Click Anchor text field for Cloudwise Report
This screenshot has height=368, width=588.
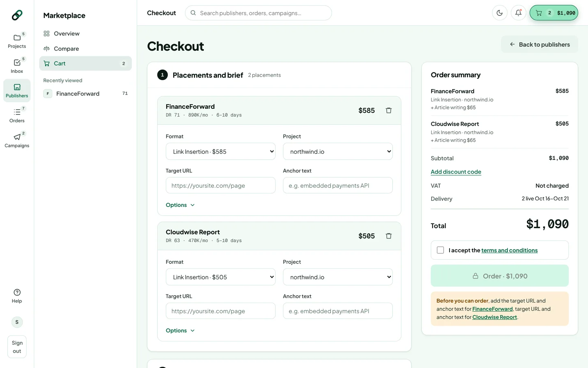point(338,311)
